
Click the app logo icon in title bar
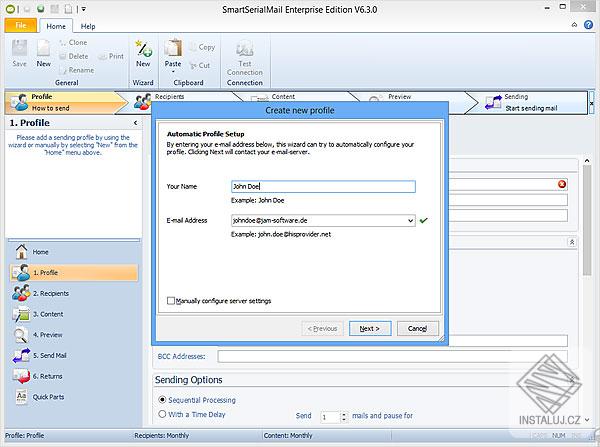coord(10,9)
